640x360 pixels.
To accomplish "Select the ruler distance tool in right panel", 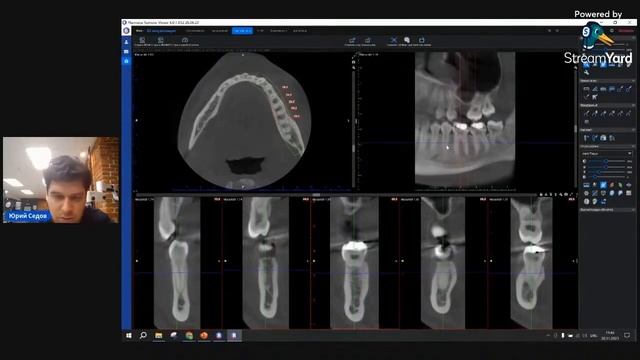I will 586,89.
